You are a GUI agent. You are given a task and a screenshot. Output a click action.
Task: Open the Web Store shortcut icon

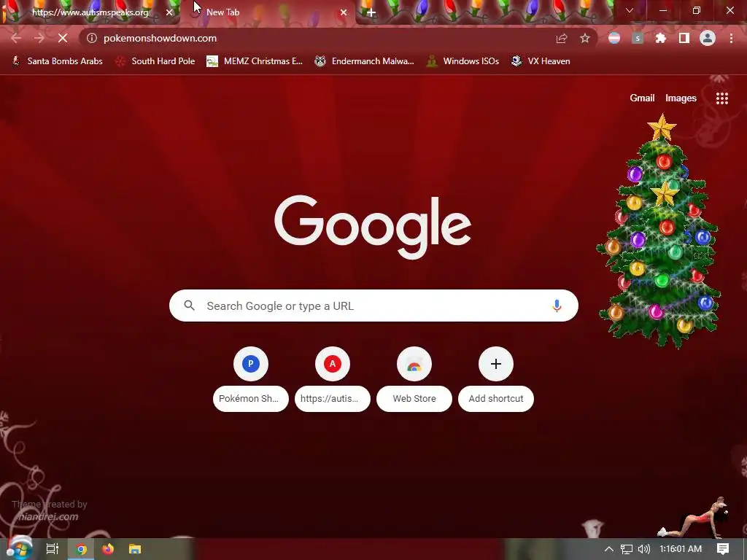point(414,364)
